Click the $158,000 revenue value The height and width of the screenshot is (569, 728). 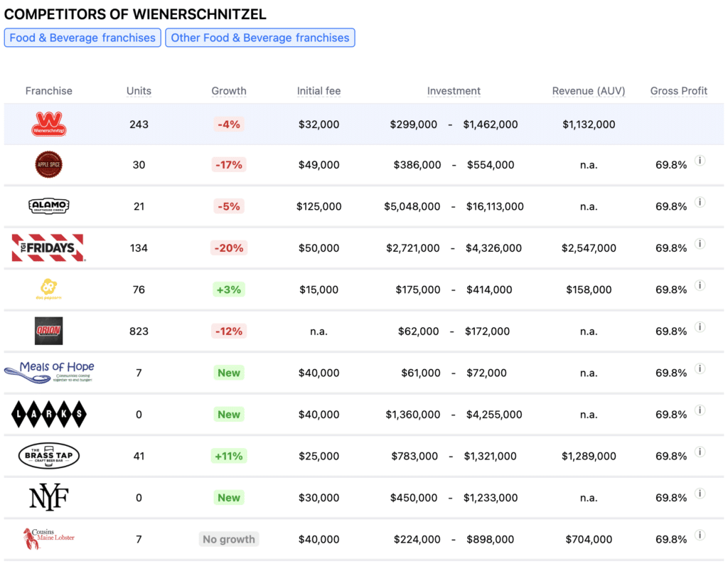coord(589,289)
